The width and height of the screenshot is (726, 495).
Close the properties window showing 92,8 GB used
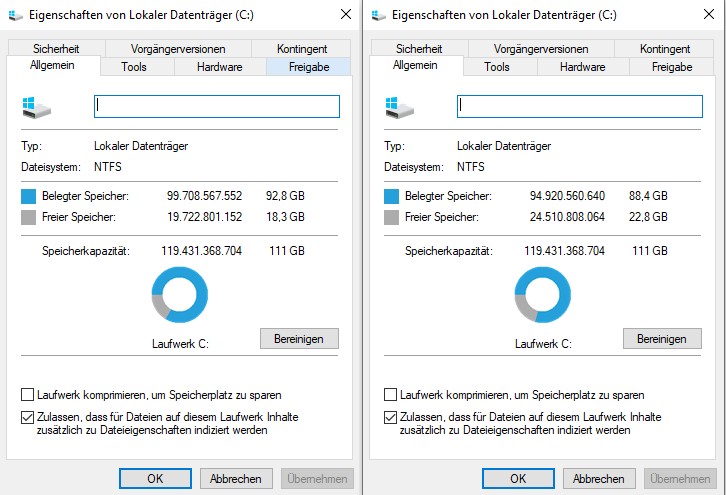[345, 15]
